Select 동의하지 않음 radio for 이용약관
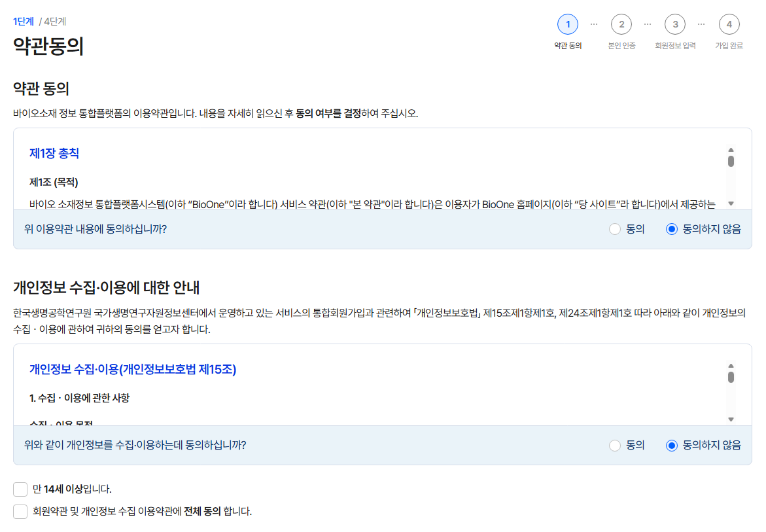The width and height of the screenshot is (766, 532). click(x=672, y=229)
